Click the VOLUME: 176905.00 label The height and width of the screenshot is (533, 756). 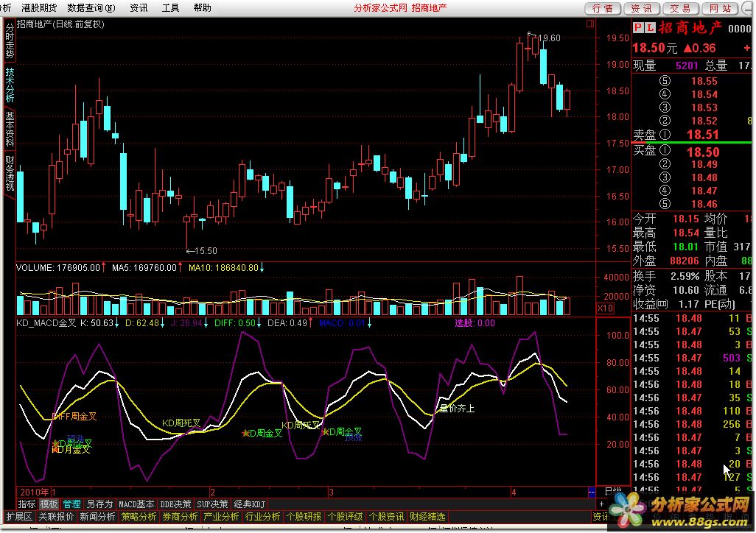pyautogui.click(x=58, y=268)
